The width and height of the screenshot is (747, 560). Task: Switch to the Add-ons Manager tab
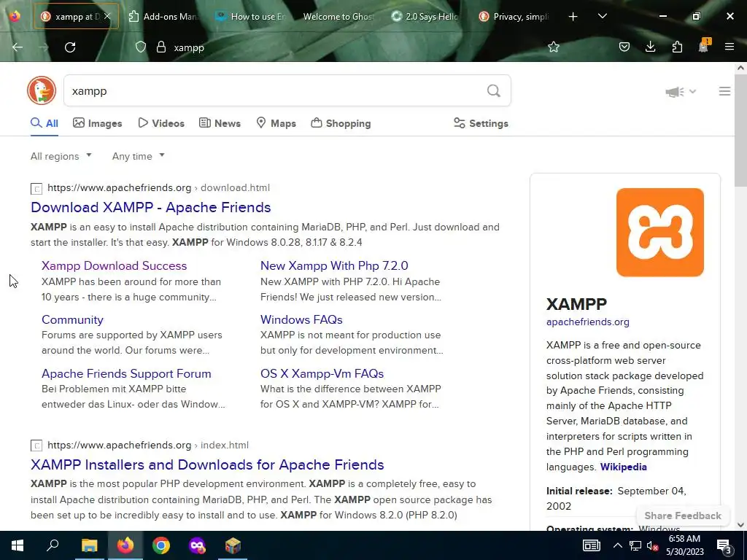tap(163, 16)
